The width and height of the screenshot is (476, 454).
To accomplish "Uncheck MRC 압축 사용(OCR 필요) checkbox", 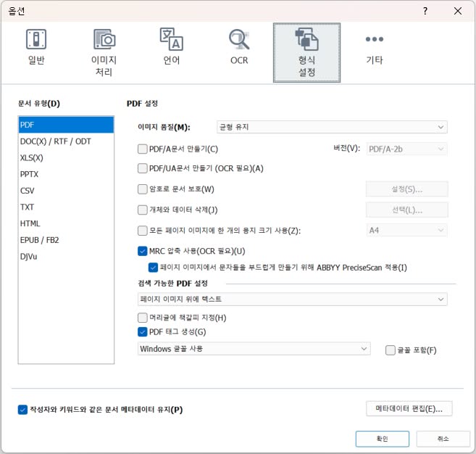I will point(143,251).
